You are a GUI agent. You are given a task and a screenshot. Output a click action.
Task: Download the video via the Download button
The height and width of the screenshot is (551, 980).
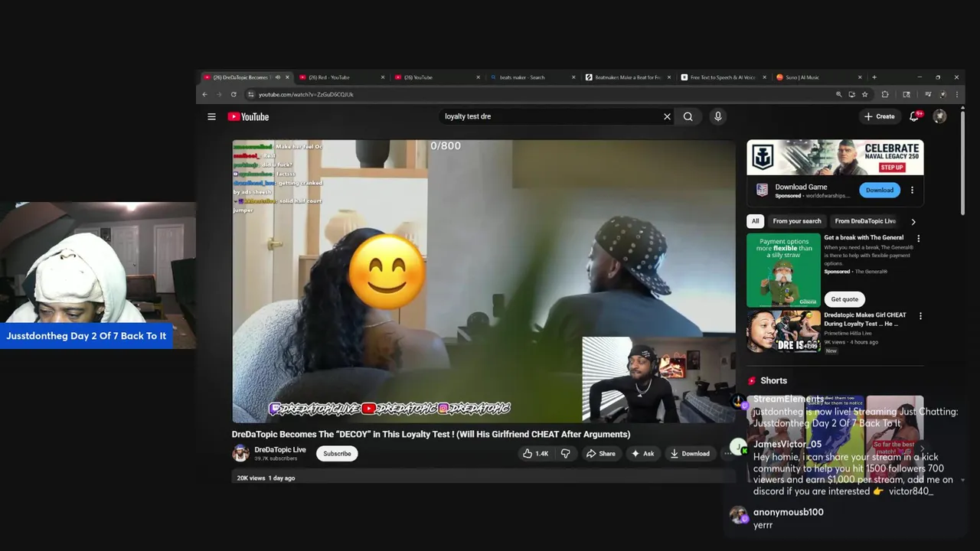tap(690, 453)
